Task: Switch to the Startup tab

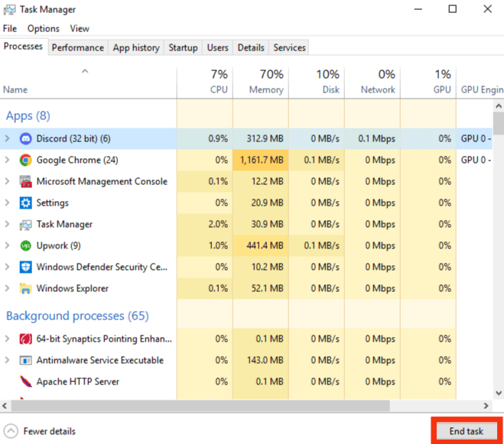Action: [184, 47]
